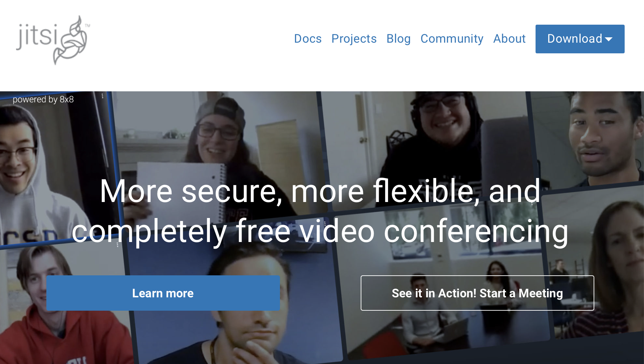Viewport: 644px width, 364px height.
Task: Click the three-dot menu above the red-hoodie video tile
Action: 117,244
